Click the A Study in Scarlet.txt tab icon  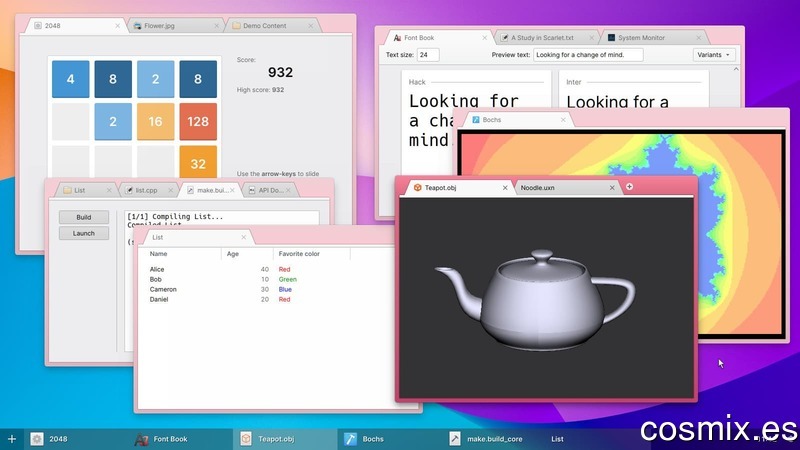coord(504,38)
